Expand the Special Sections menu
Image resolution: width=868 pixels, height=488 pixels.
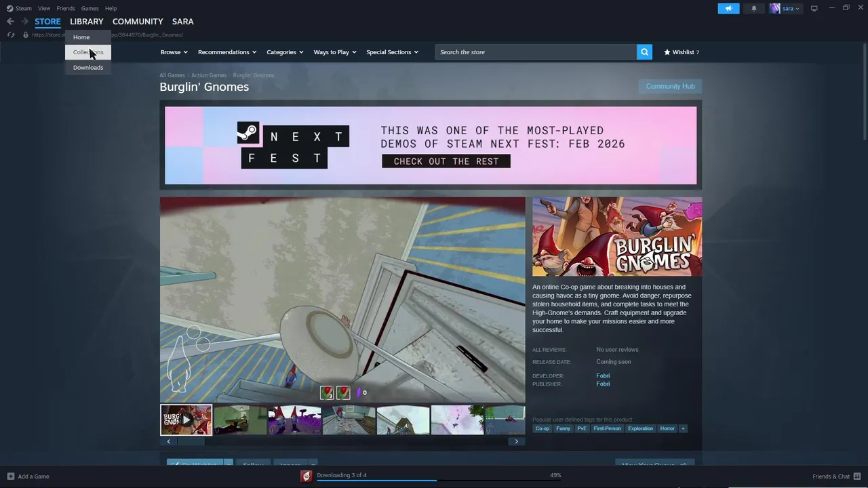[392, 52]
